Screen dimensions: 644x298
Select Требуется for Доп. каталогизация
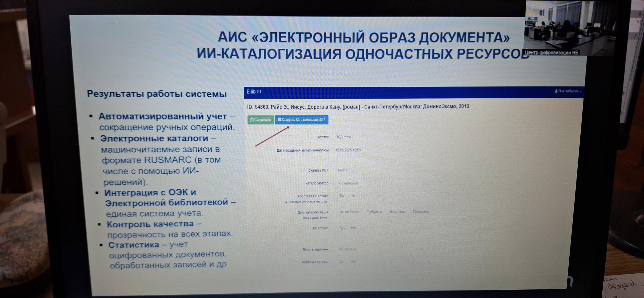click(374, 212)
